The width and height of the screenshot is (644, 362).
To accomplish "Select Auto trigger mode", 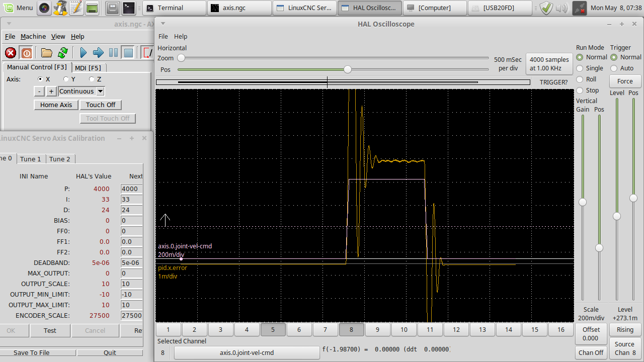I will [614, 68].
